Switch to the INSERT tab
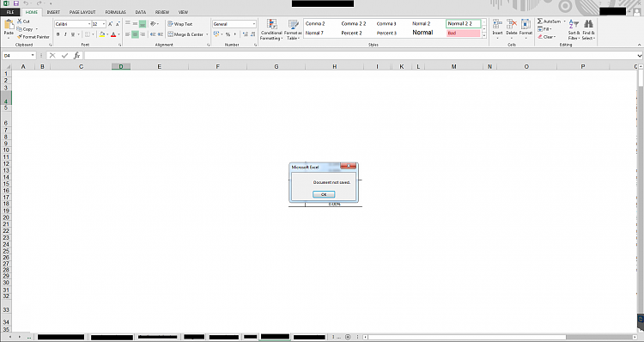644x342 pixels. pyautogui.click(x=53, y=12)
